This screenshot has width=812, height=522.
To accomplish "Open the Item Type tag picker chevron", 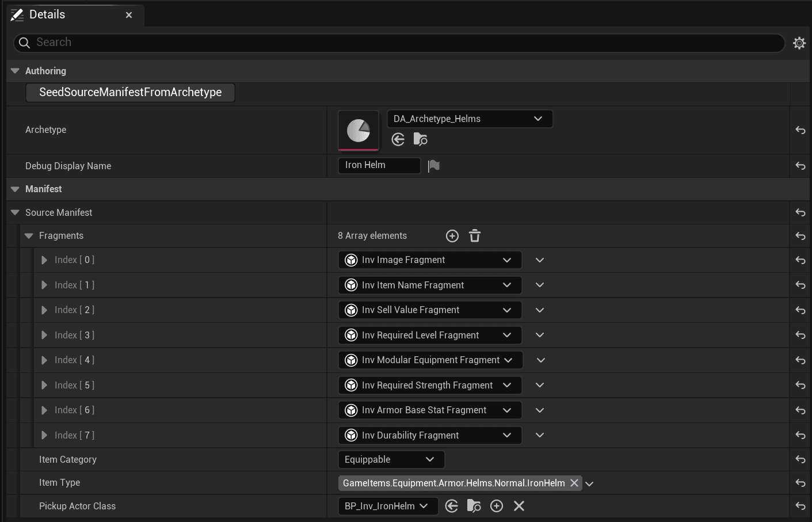I will coord(589,483).
